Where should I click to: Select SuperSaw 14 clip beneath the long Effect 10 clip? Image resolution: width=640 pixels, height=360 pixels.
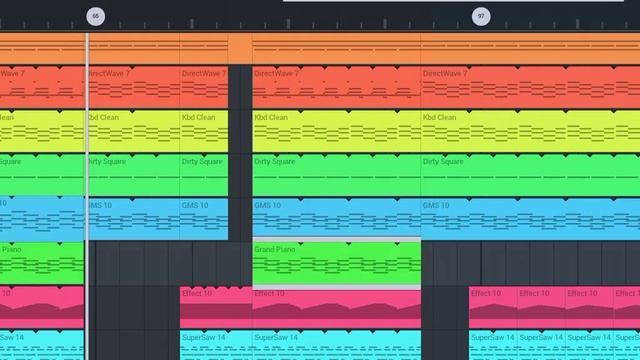(337, 345)
